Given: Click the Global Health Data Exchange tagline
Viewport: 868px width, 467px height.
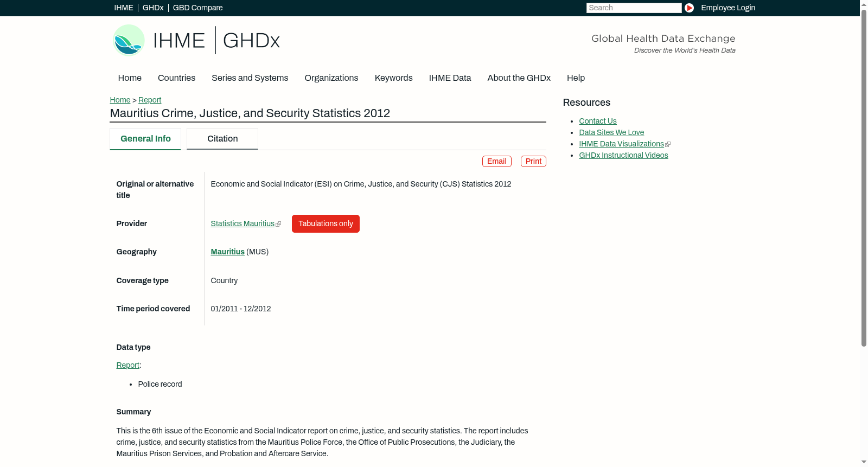Looking at the screenshot, I should [x=663, y=39].
